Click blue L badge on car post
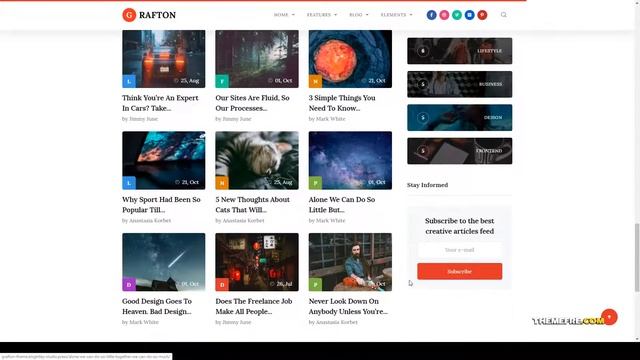 click(129, 81)
